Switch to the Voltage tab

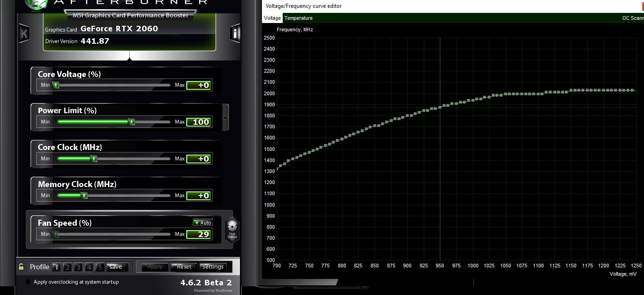[x=272, y=18]
